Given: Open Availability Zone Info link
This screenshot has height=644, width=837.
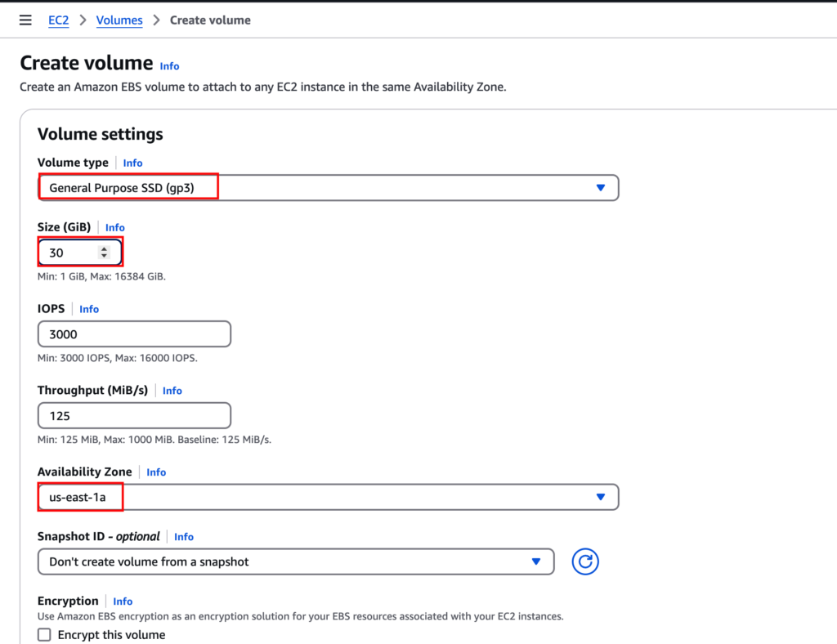Looking at the screenshot, I should [x=156, y=472].
